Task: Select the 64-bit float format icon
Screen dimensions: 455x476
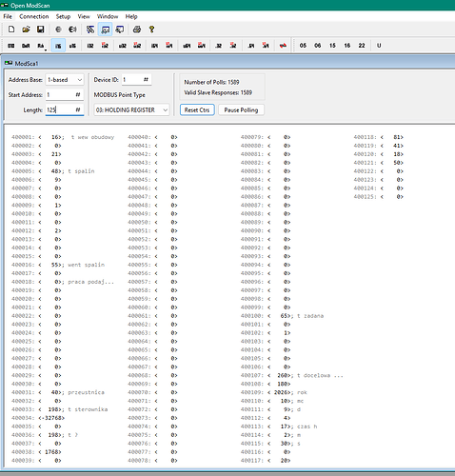Action: (251, 46)
